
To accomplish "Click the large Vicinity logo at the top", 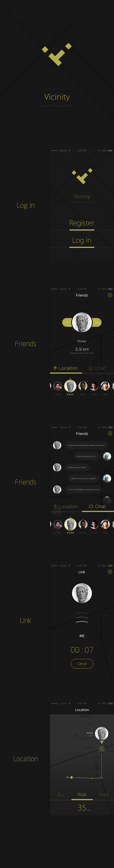I will pos(57,54).
